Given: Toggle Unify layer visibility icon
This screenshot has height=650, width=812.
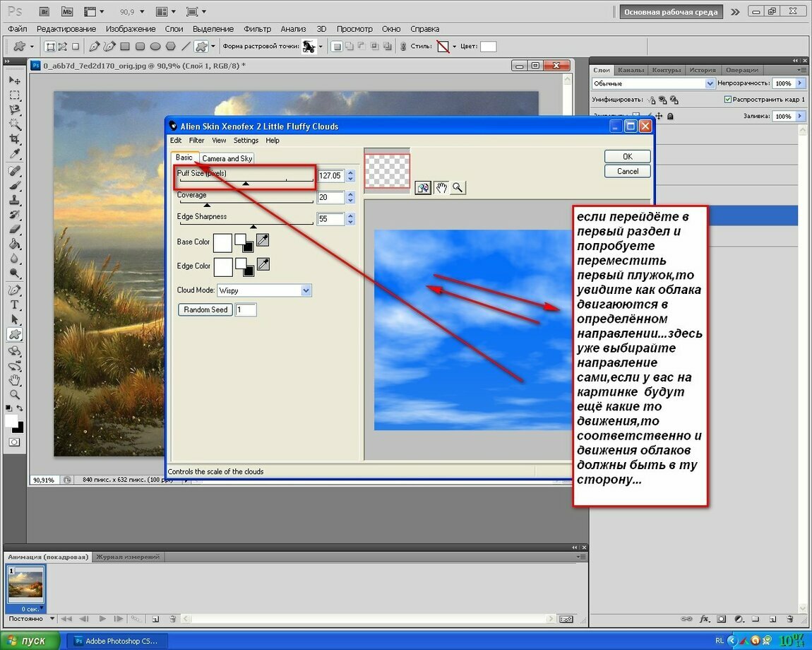Looking at the screenshot, I should 663,100.
